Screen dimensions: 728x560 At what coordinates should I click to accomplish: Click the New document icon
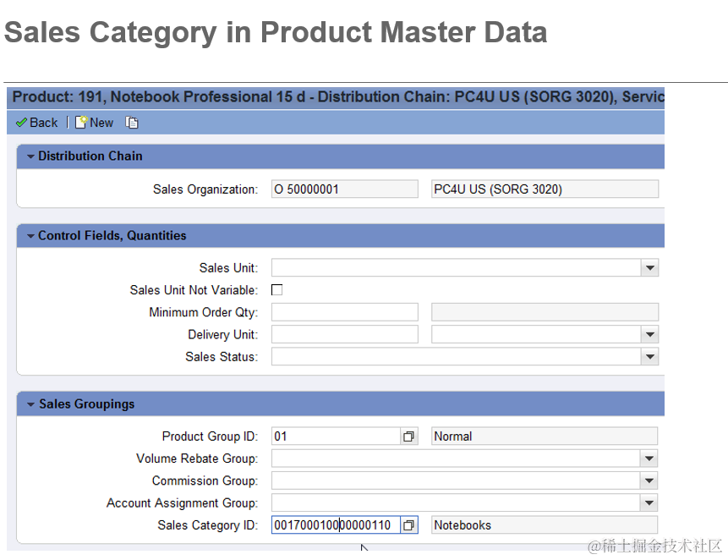pyautogui.click(x=81, y=122)
